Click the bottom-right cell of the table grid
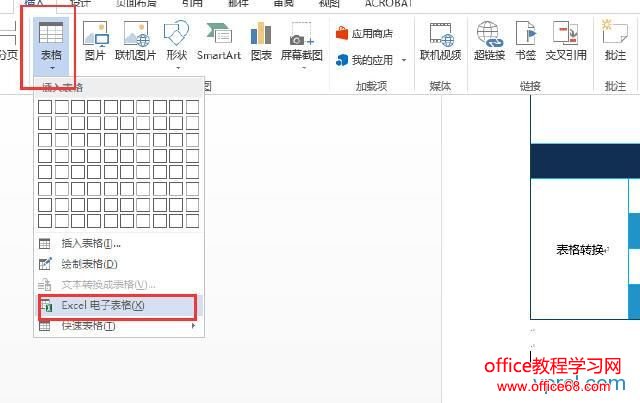This screenshot has height=403, width=640. tap(192, 221)
